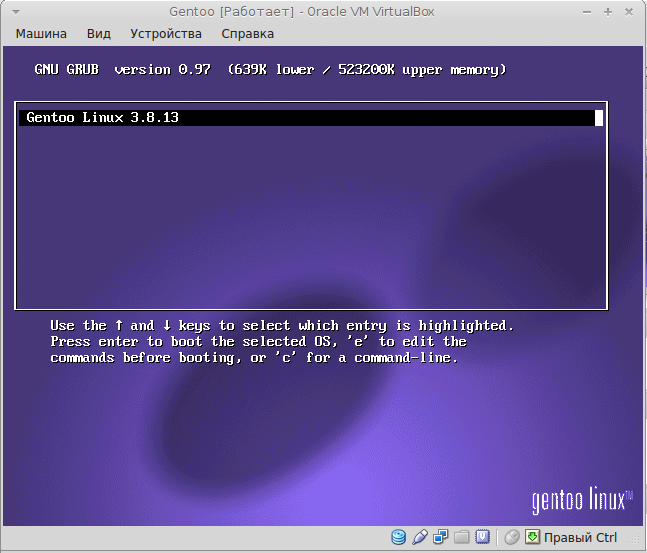Screen dimensions: 647x553
Task: Click the virtualization chip status icon
Action: coord(482,537)
